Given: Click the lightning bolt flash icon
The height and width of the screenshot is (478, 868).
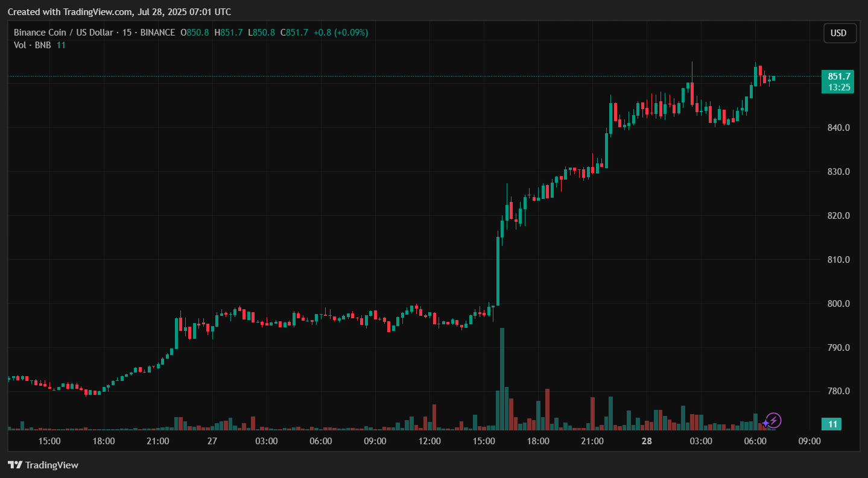Looking at the screenshot, I should [773, 421].
